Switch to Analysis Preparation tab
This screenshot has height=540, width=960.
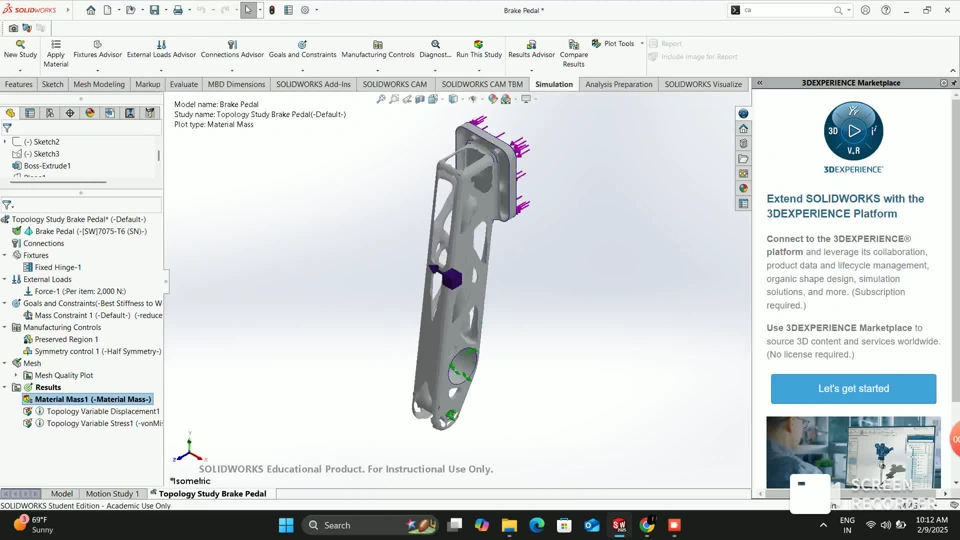coord(618,84)
